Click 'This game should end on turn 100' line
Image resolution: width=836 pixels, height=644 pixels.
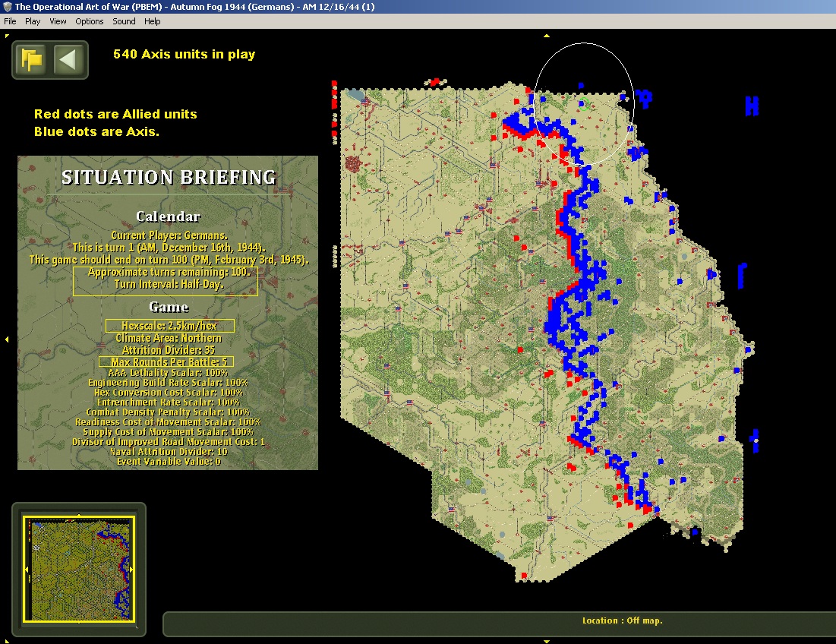[169, 260]
